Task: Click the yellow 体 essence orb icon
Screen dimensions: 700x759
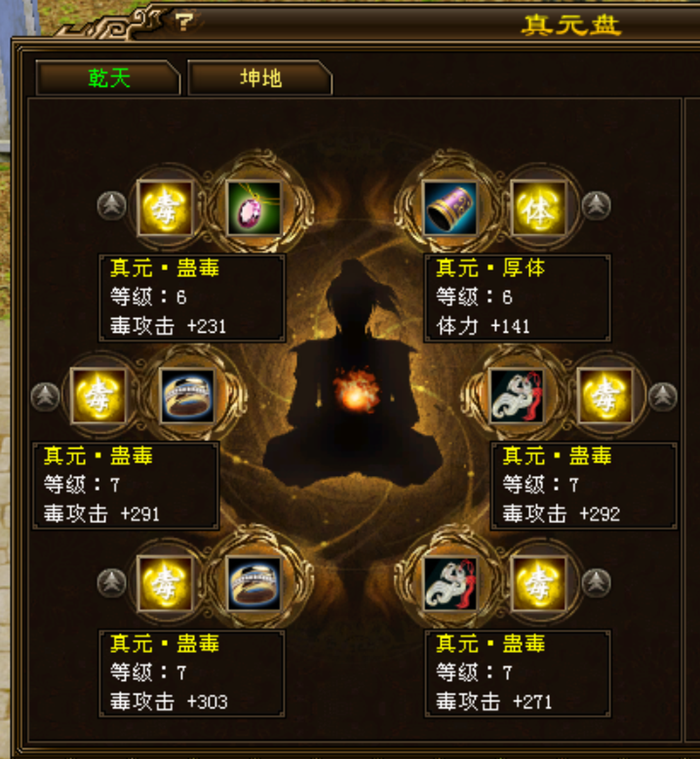Action: point(539,208)
